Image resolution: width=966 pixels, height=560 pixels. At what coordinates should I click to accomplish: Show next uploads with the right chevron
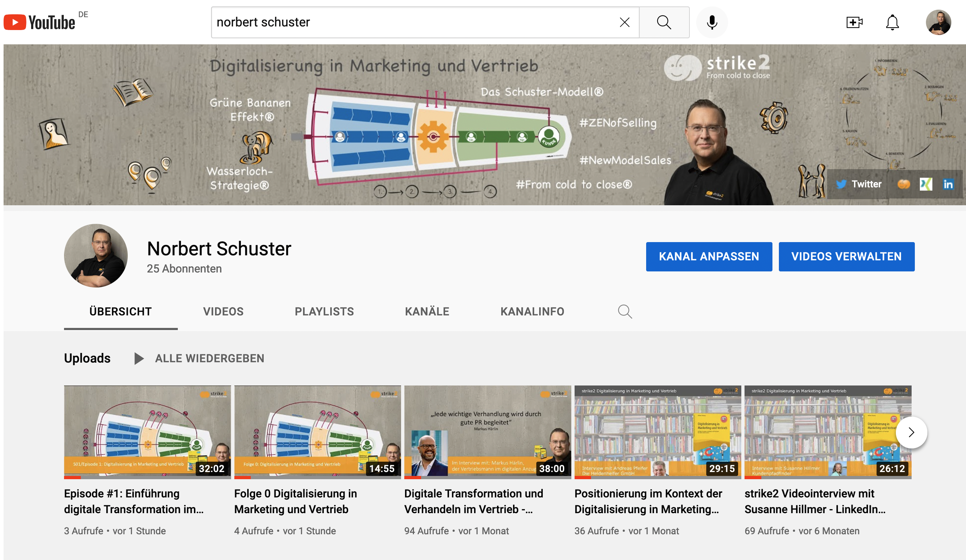911,432
